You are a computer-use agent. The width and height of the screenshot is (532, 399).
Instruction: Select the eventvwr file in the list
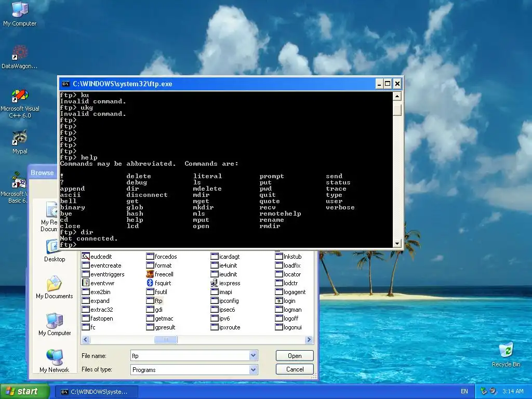[98, 283]
